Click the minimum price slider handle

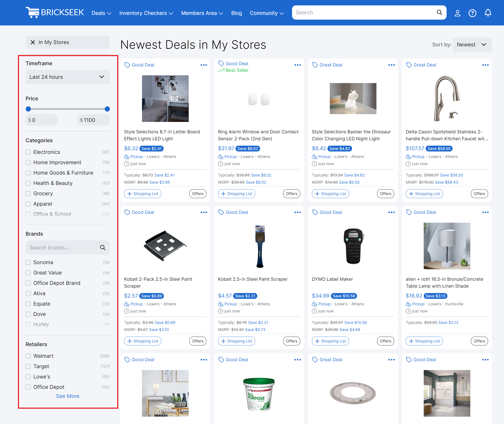click(x=28, y=109)
